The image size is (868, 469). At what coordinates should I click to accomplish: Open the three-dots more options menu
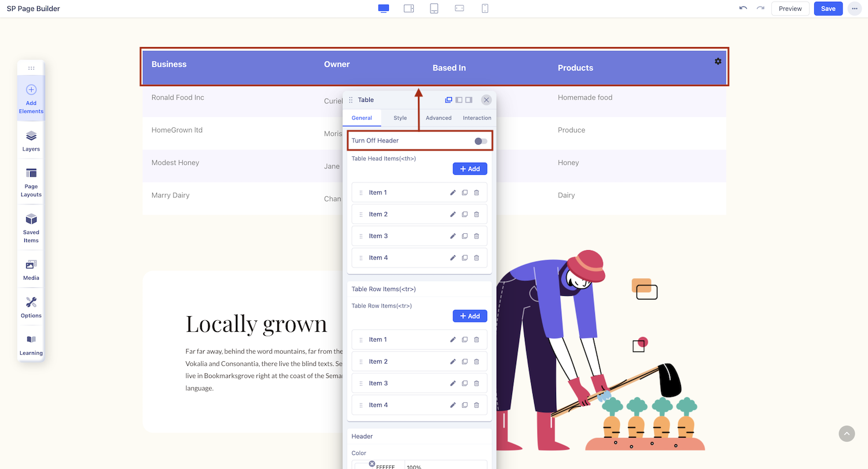point(854,9)
